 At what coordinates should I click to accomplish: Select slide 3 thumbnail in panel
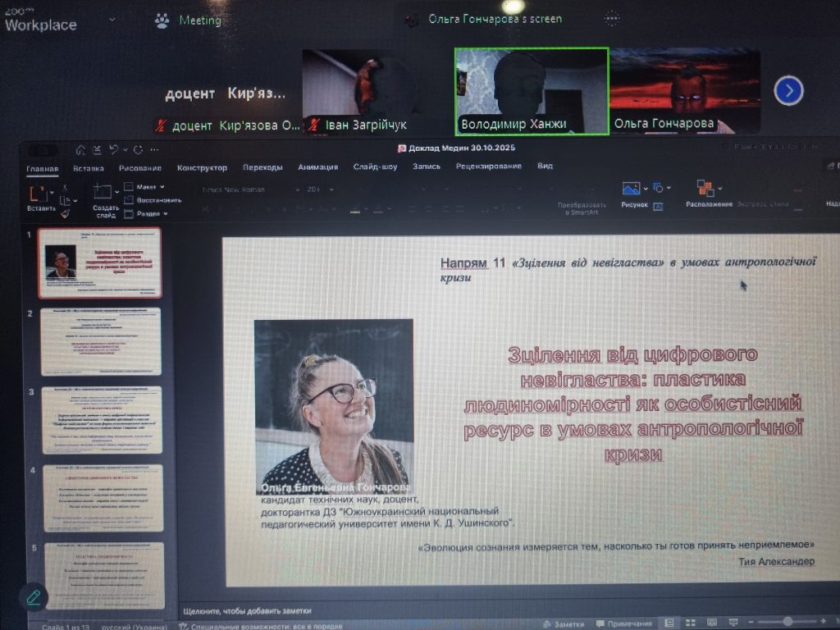(102, 421)
